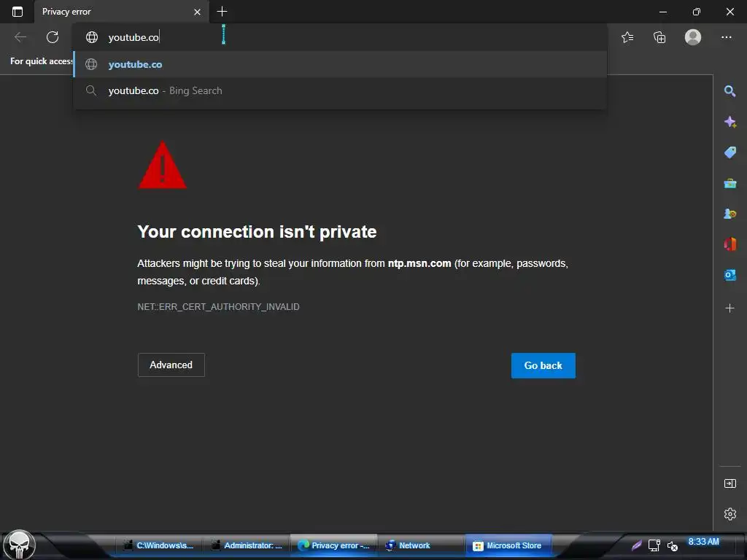This screenshot has width=747, height=560.
Task: Open the tab actions menu icon
Action: tap(18, 12)
